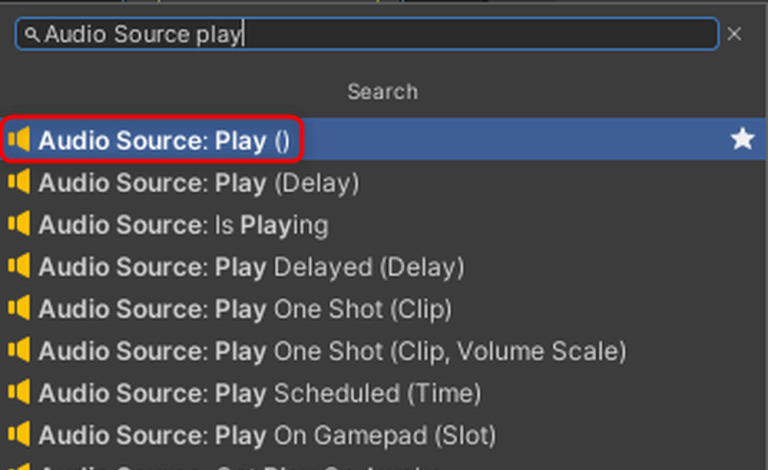Click the speaker icon beside Play Scheduled (Time)
The height and width of the screenshot is (470, 768).
[19, 392]
